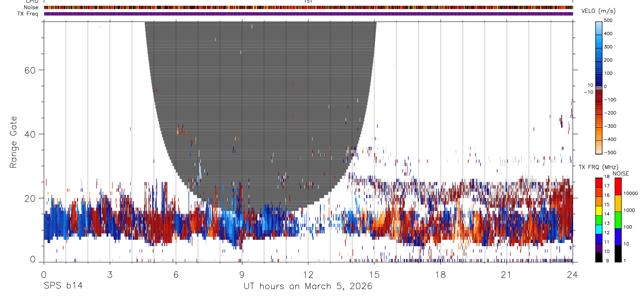Click the 200 tick of velocity colorbar
The height and width of the screenshot is (297, 644).
click(x=609, y=60)
